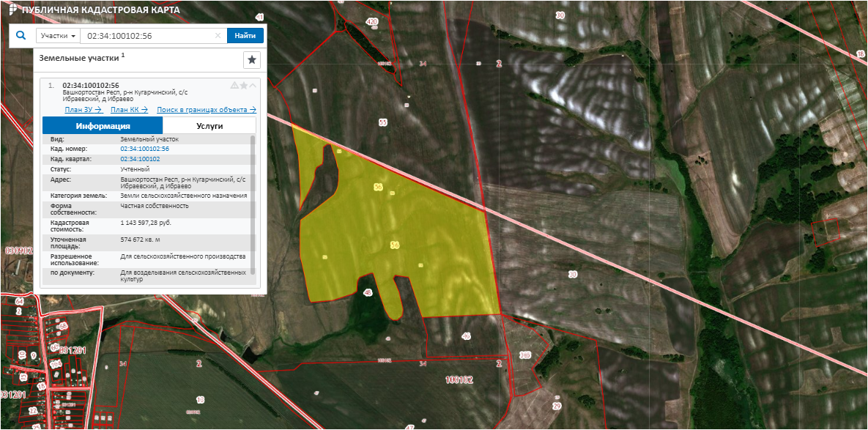The height and width of the screenshot is (430, 868).
Task: Select the Информация tab
Action: (x=103, y=126)
